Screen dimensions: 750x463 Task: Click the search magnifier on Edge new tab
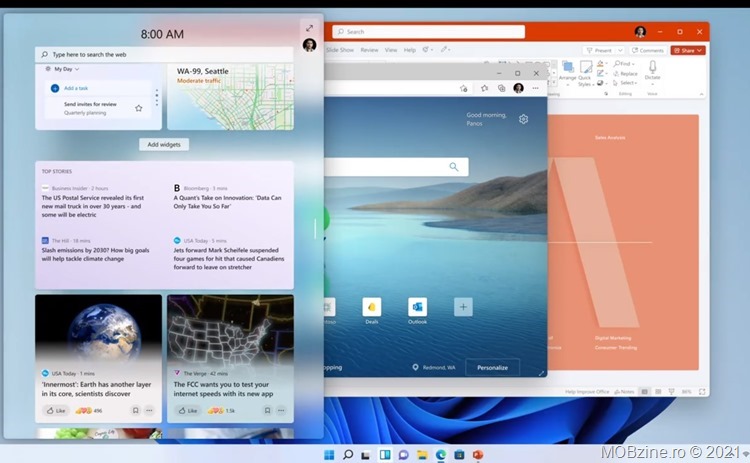click(453, 166)
